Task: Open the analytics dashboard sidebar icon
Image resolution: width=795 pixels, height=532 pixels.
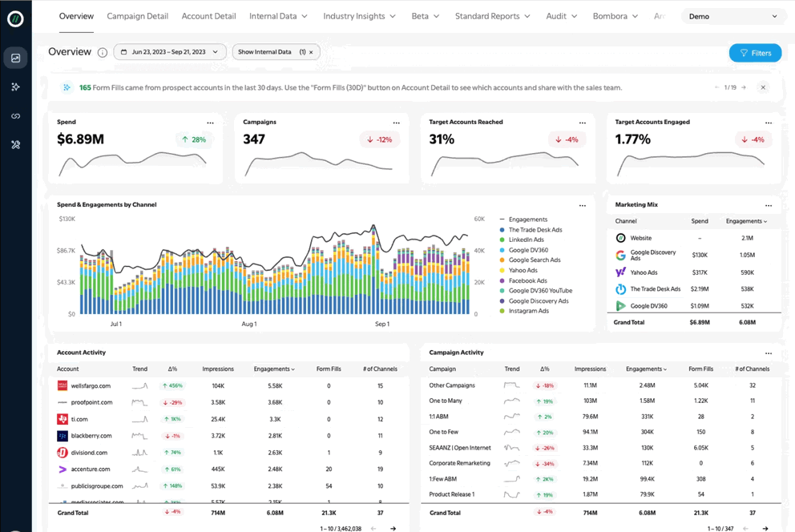Action: pyautogui.click(x=15, y=58)
